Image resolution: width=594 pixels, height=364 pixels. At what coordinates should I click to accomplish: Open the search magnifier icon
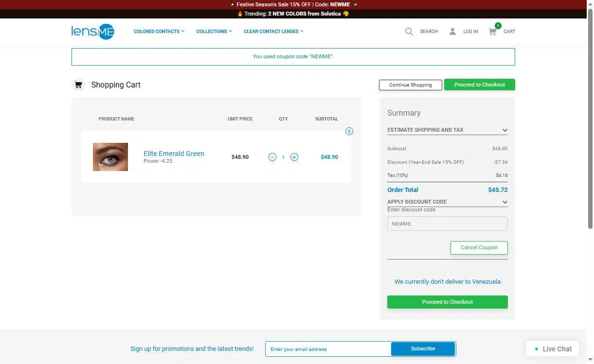click(409, 32)
